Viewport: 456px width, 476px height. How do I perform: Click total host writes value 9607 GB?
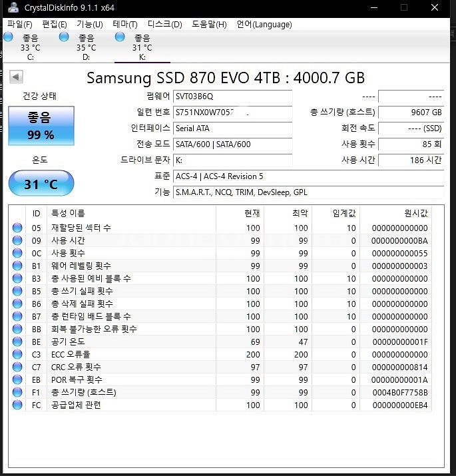(x=411, y=113)
